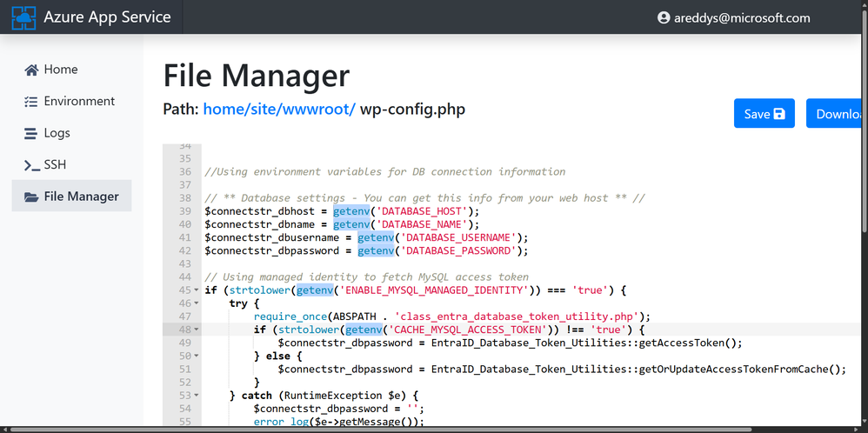Click the Home house icon in sidebar
Image resolution: width=868 pixels, height=433 pixels.
tap(31, 70)
